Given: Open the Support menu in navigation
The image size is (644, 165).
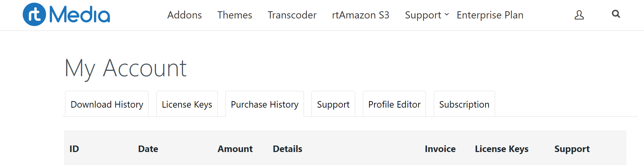Looking at the screenshot, I should 423,15.
